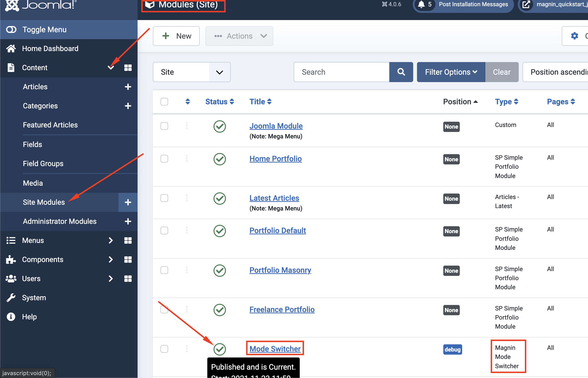588x378 pixels.
Task: Expand the Menus sidebar item
Action: (33, 240)
